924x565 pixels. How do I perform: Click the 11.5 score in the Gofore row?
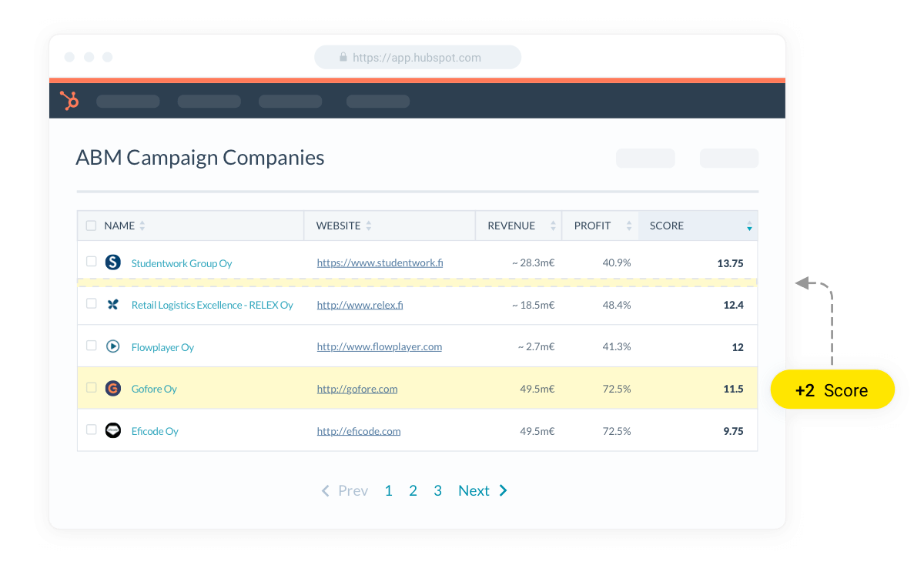[733, 389]
